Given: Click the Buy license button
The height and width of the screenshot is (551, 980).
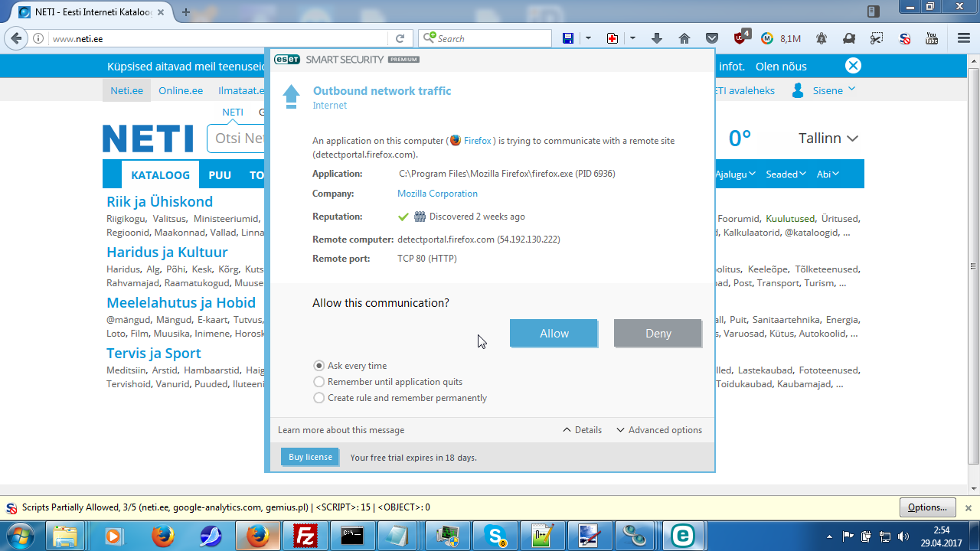Looking at the screenshot, I should click(x=310, y=457).
